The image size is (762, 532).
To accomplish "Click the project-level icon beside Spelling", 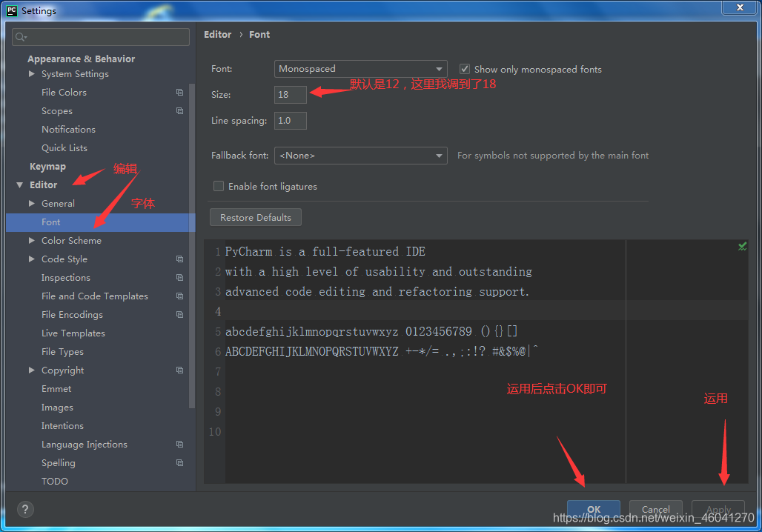I will (180, 462).
